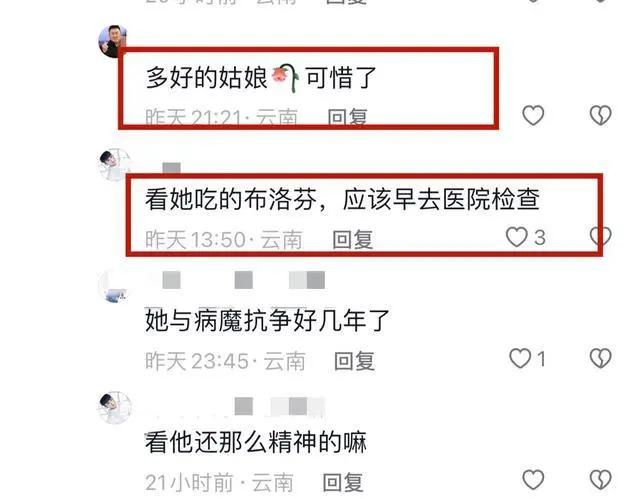Viewport: 640px width, 499px height.
Task: Open avatar of the ibuprofen commenter
Action: tap(115, 164)
